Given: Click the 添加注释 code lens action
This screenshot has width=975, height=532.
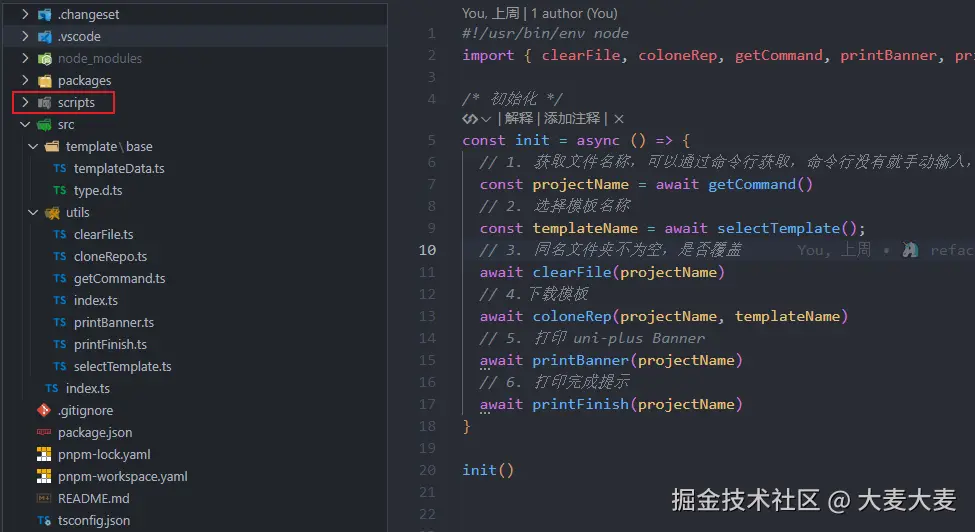Looking at the screenshot, I should [571, 118].
